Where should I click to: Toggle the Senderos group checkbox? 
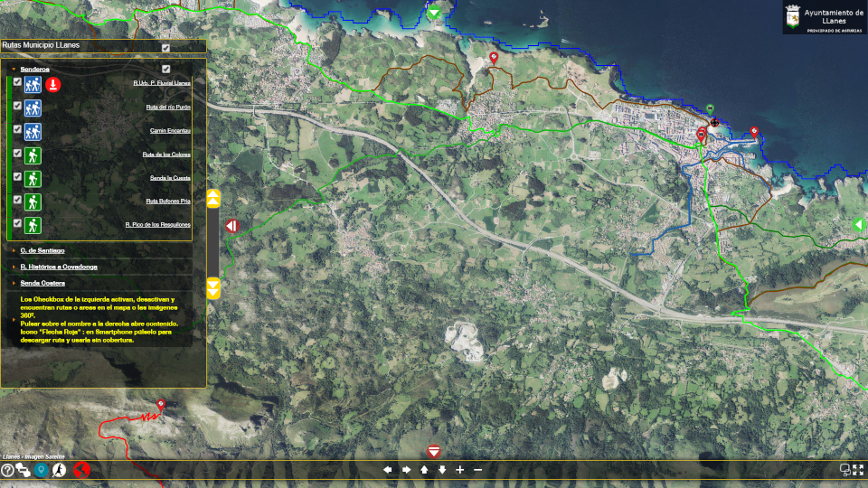[165, 70]
